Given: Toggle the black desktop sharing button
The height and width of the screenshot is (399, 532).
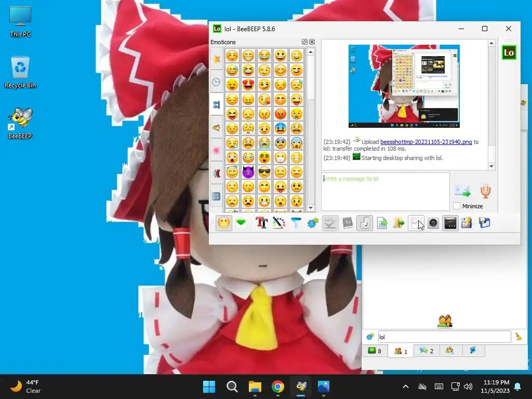Looking at the screenshot, I should tap(450, 223).
